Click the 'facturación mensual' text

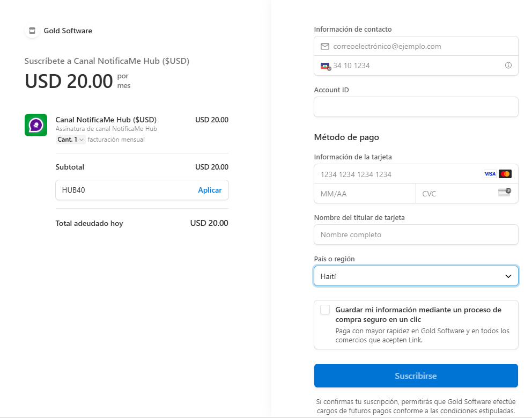[116, 140]
